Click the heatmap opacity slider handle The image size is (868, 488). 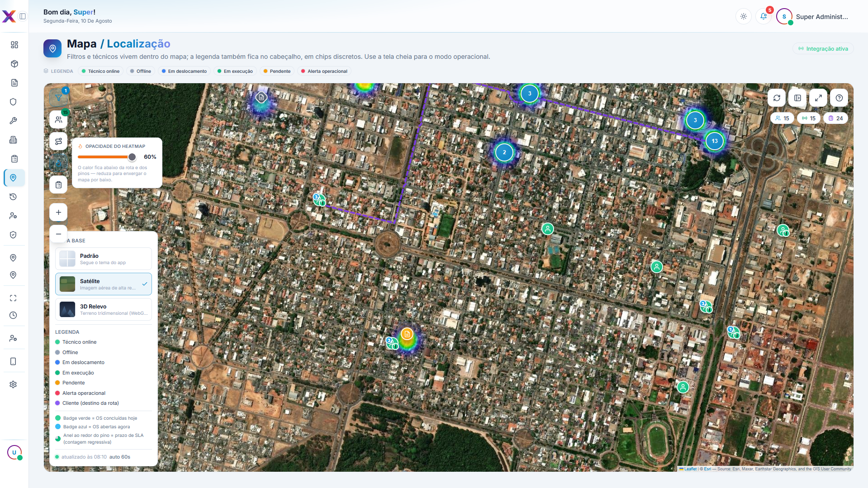coord(132,157)
